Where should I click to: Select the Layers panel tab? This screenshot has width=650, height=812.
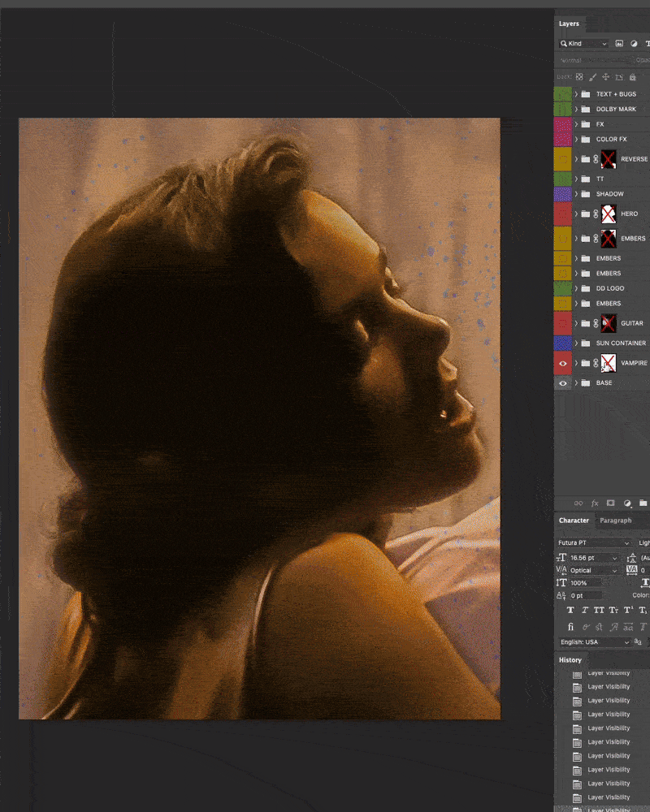coord(569,24)
